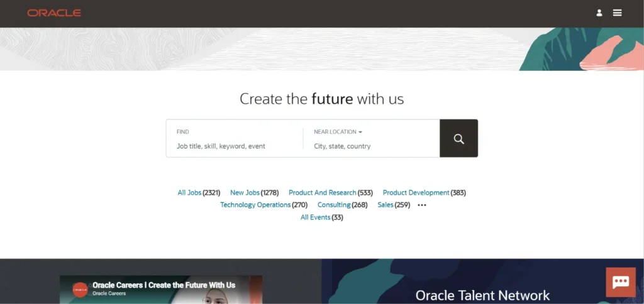Play the Oracle Careers video thumbnail
This screenshot has width=644, height=304.
pyautogui.click(x=161, y=290)
